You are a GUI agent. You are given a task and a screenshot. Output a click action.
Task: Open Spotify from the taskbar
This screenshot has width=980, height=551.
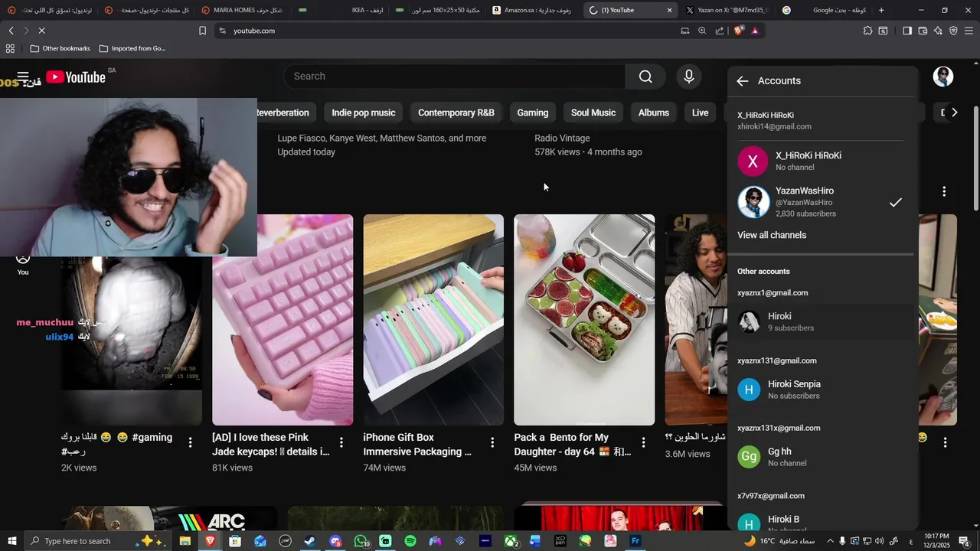(410, 541)
